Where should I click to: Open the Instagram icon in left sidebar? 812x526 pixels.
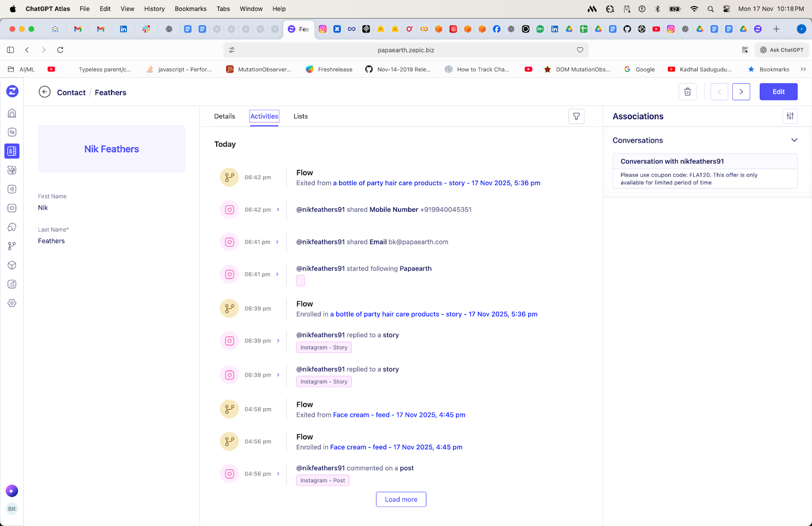12,208
